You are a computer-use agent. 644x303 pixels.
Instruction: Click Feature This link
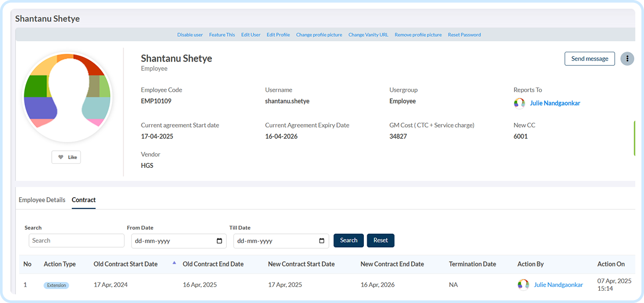click(x=222, y=35)
